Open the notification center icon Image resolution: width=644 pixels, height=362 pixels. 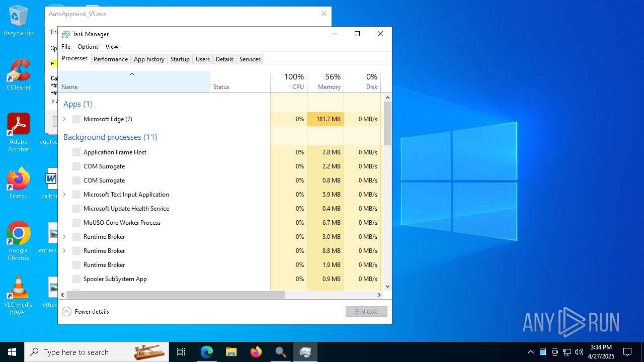coord(627,352)
